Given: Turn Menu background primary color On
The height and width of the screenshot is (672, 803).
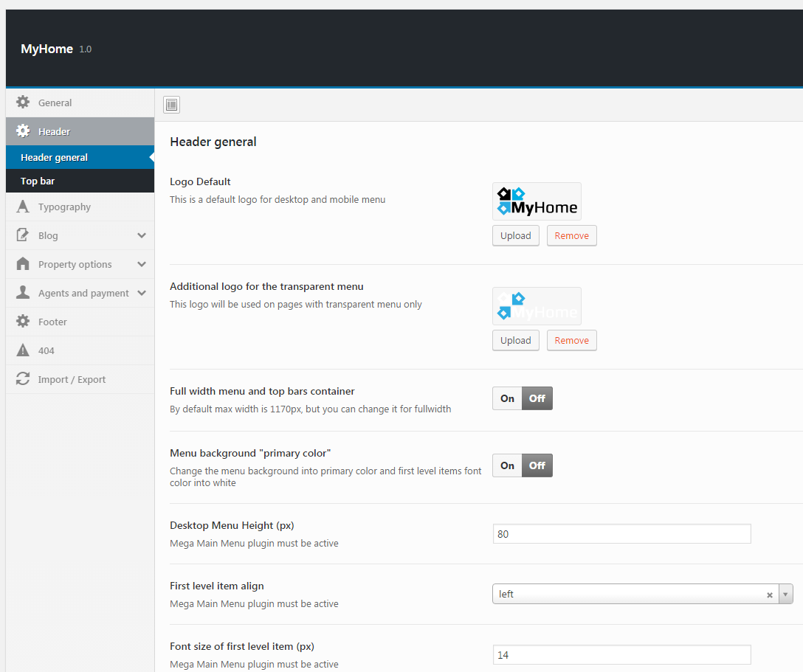Looking at the screenshot, I should pos(508,465).
